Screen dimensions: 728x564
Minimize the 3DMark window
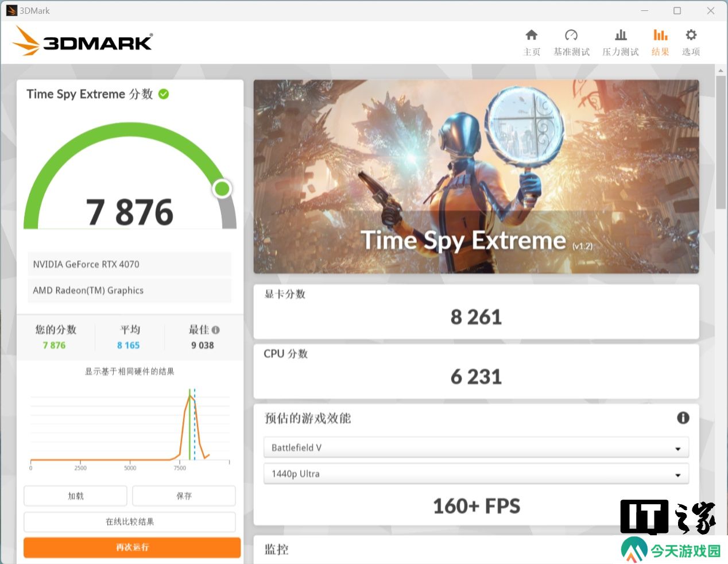(645, 10)
